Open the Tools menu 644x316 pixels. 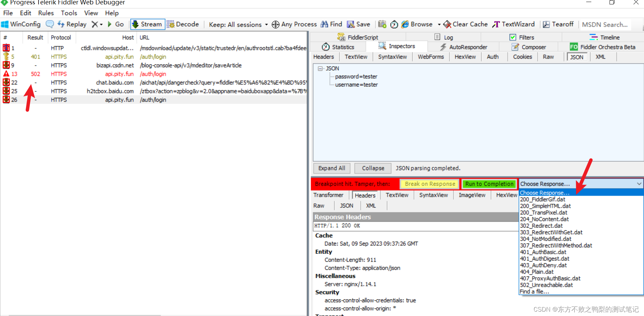(69, 13)
